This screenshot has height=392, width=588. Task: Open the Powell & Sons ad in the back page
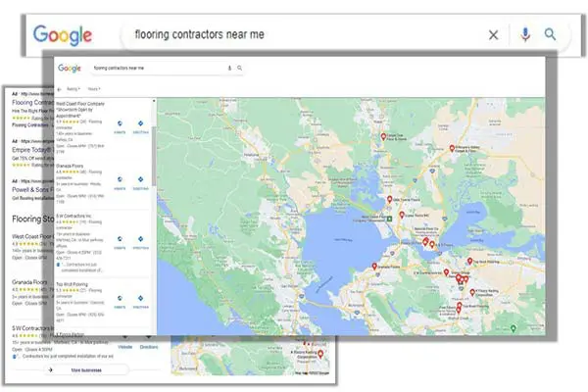[32, 189]
